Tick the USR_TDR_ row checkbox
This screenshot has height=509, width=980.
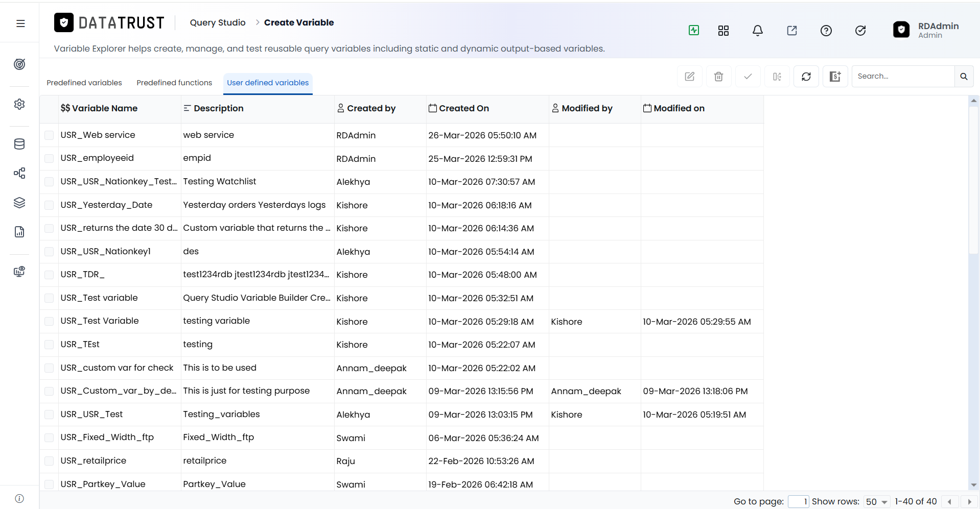pos(49,275)
